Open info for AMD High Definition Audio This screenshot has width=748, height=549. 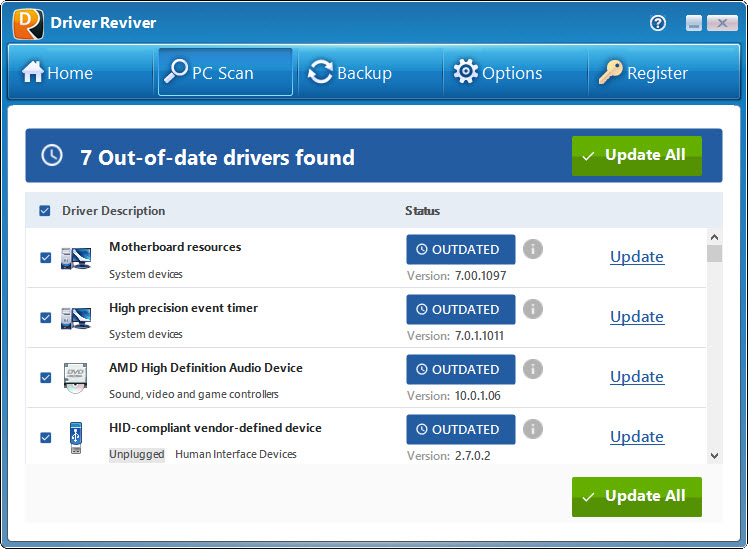[x=533, y=369]
